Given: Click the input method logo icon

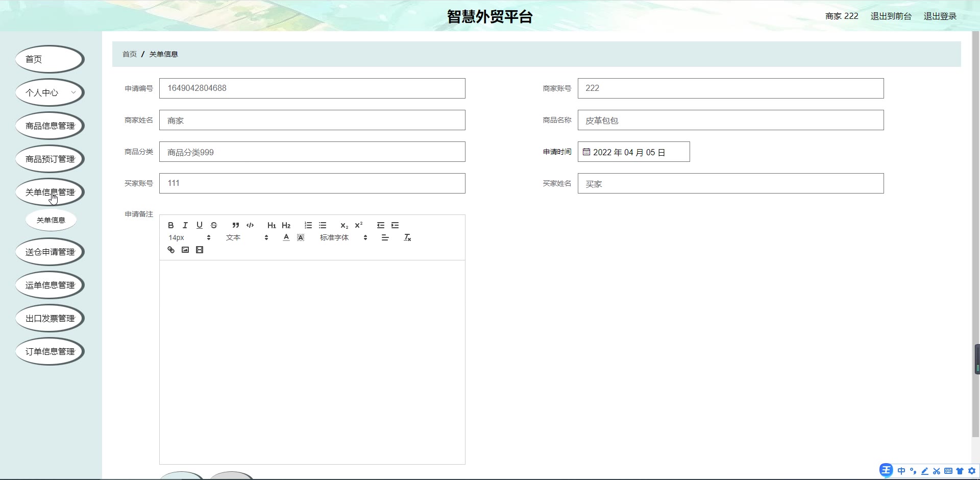Looking at the screenshot, I should click(x=886, y=470).
